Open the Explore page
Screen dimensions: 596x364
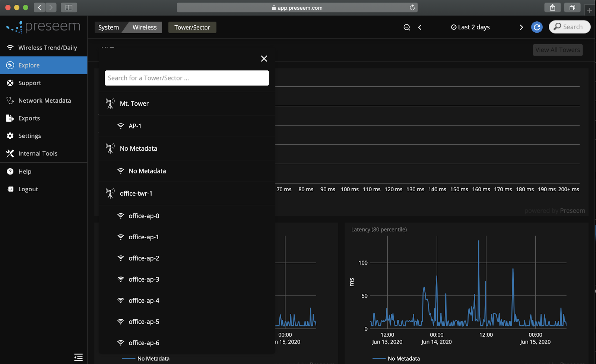pyautogui.click(x=44, y=65)
